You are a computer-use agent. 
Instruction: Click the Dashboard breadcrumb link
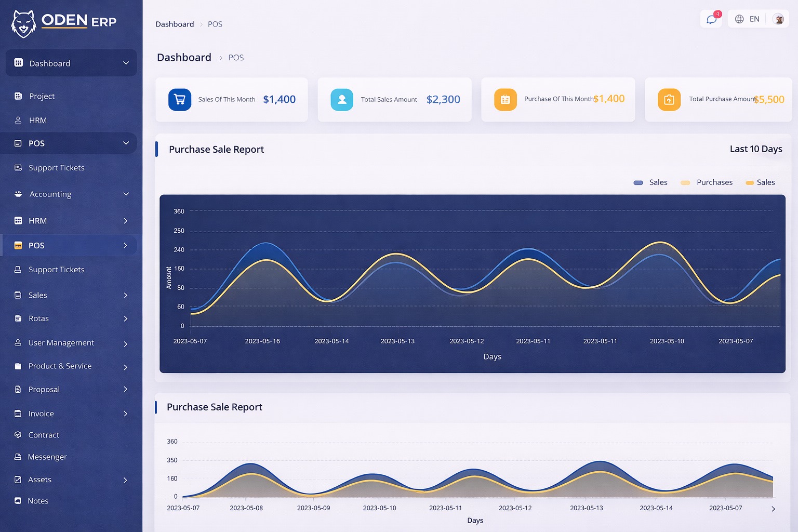(x=175, y=24)
